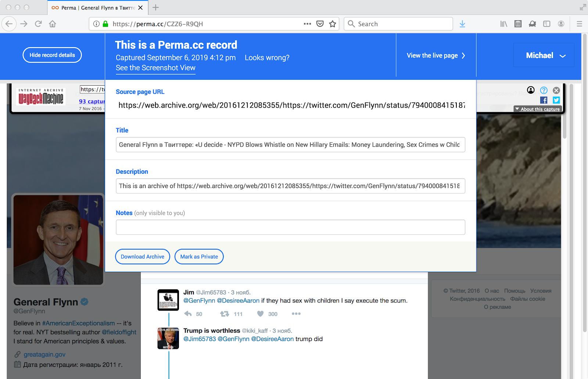
Task: Open the @fieldoffight mention link
Action: [x=119, y=332]
